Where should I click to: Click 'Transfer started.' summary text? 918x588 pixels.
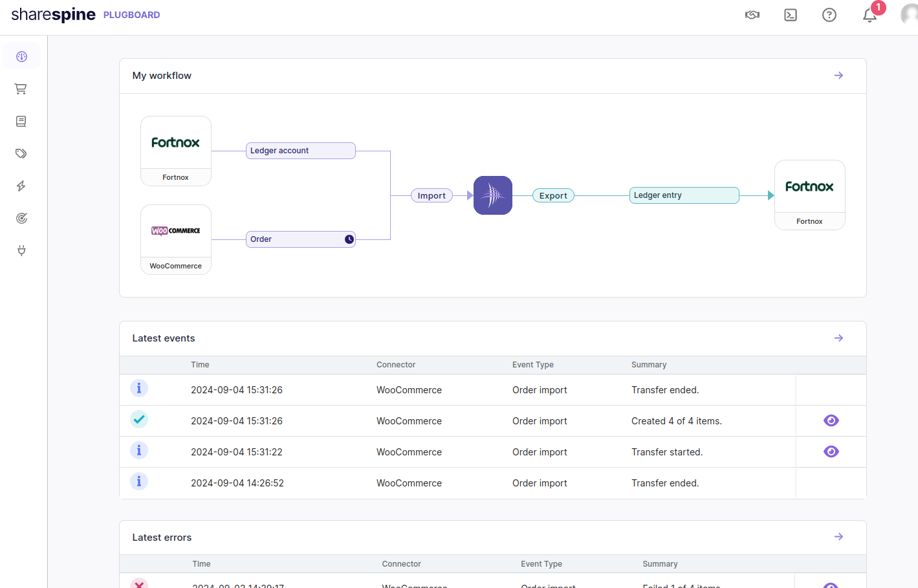(667, 452)
